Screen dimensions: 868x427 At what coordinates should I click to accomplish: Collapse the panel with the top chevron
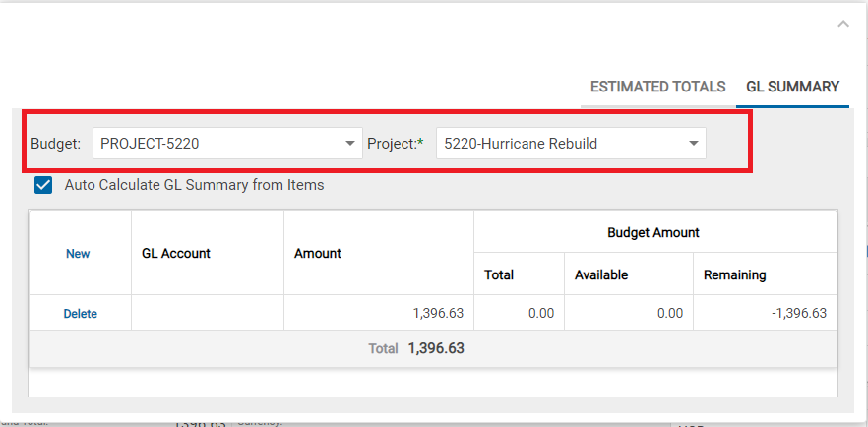point(842,24)
